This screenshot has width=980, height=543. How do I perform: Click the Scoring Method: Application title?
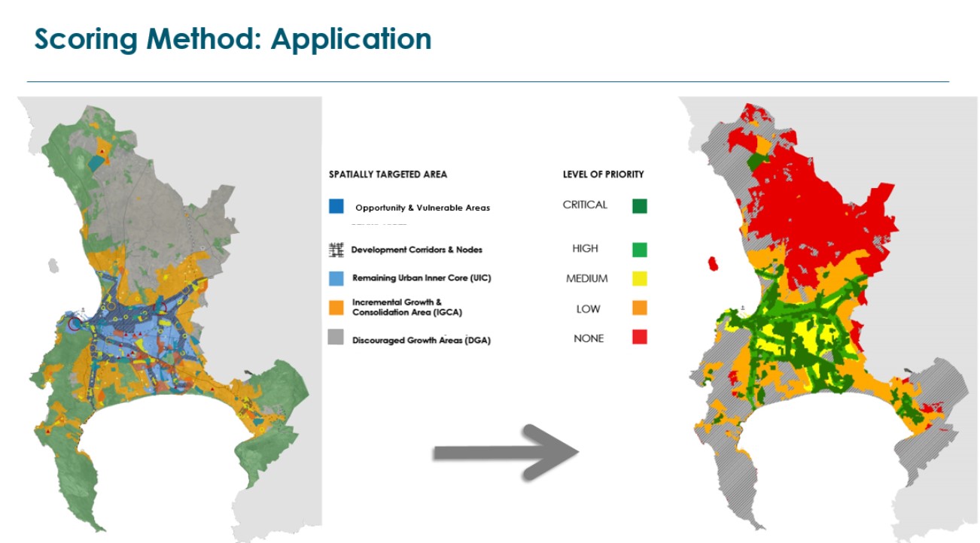pyautogui.click(x=233, y=38)
